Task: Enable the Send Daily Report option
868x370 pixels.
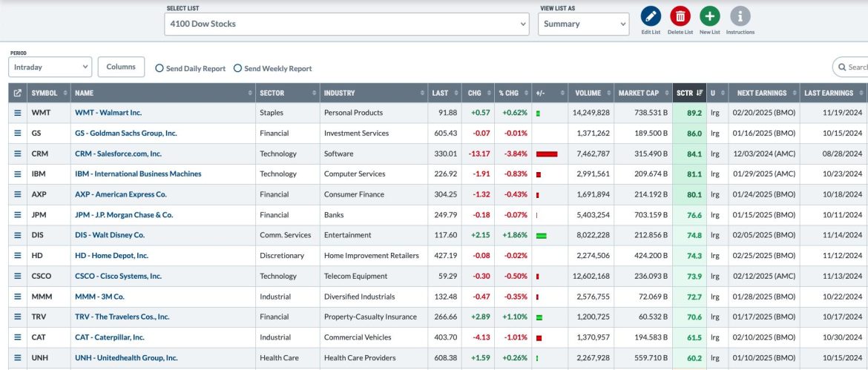Action: [x=160, y=68]
